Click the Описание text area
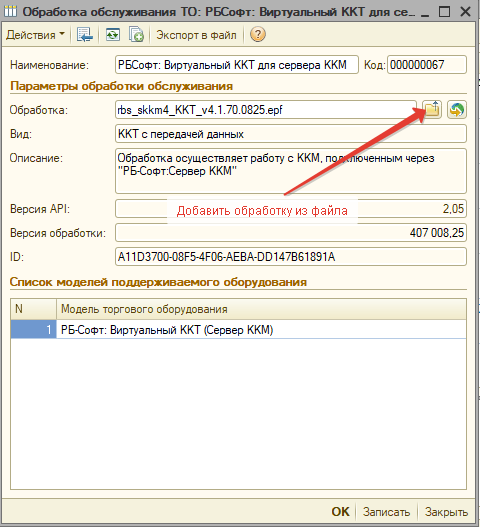The width and height of the screenshot is (480, 527). pyautogui.click(x=291, y=171)
